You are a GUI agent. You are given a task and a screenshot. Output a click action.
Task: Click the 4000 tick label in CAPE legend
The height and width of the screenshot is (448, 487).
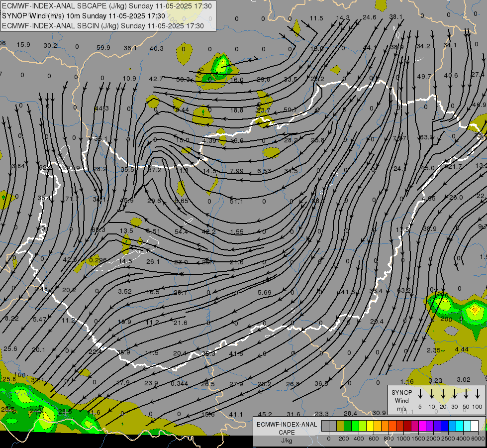[463, 439]
